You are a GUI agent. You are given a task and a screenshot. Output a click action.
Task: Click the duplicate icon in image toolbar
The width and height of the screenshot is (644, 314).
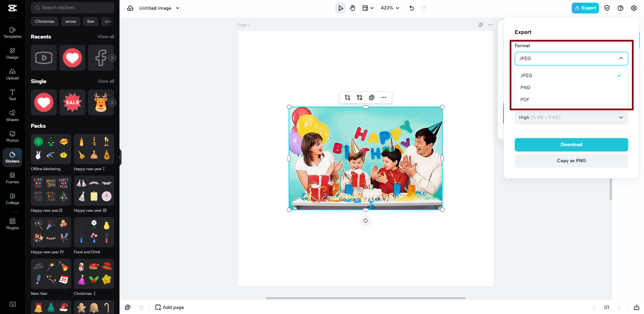coord(372,97)
